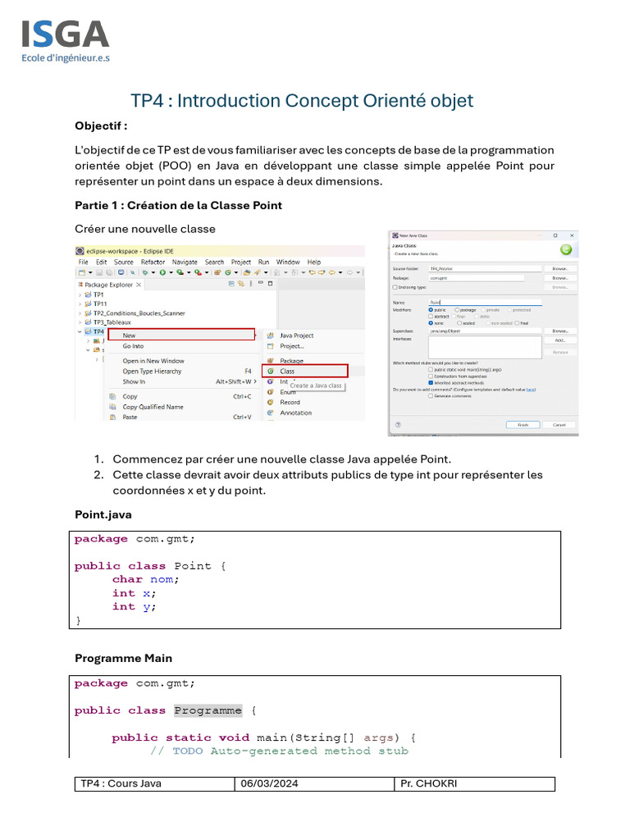Click Browse next to Superclass field
This screenshot has width=630, height=840.
[x=559, y=331]
